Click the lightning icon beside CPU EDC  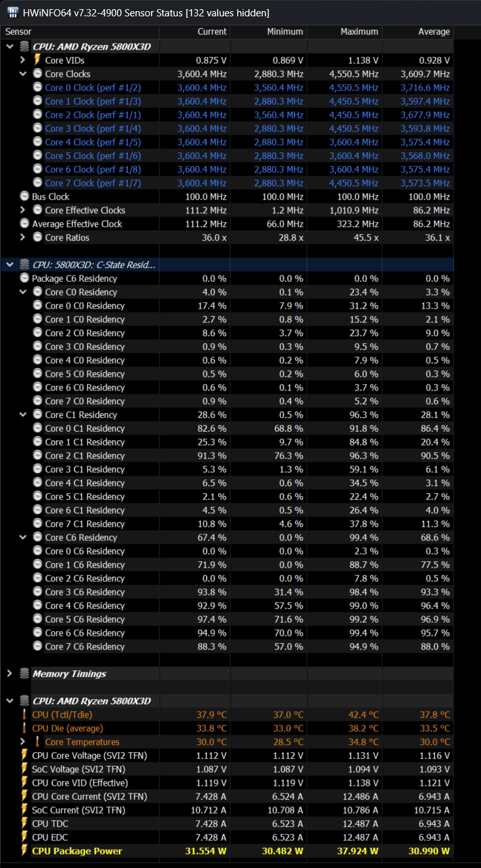(24, 837)
